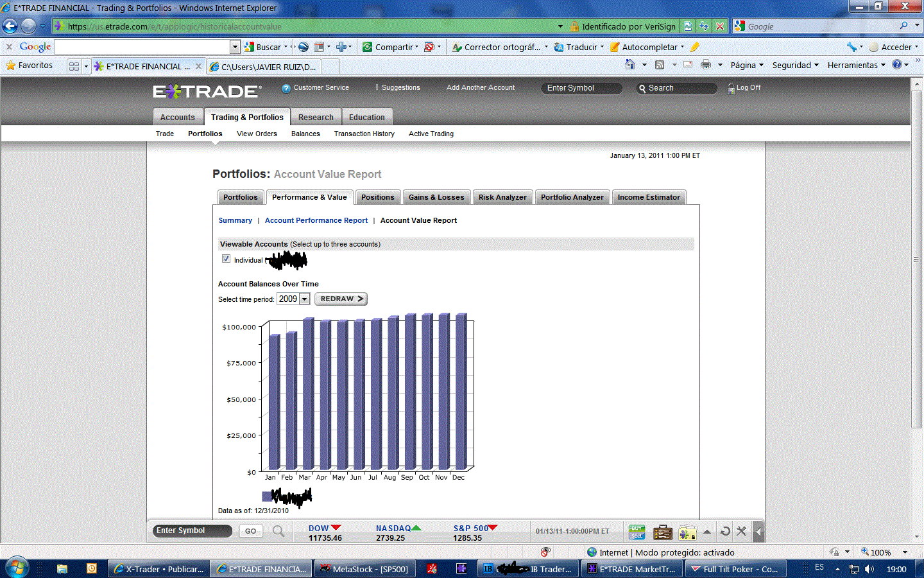Click the Windows Start orb
The image size is (924, 578).
pyautogui.click(x=17, y=568)
